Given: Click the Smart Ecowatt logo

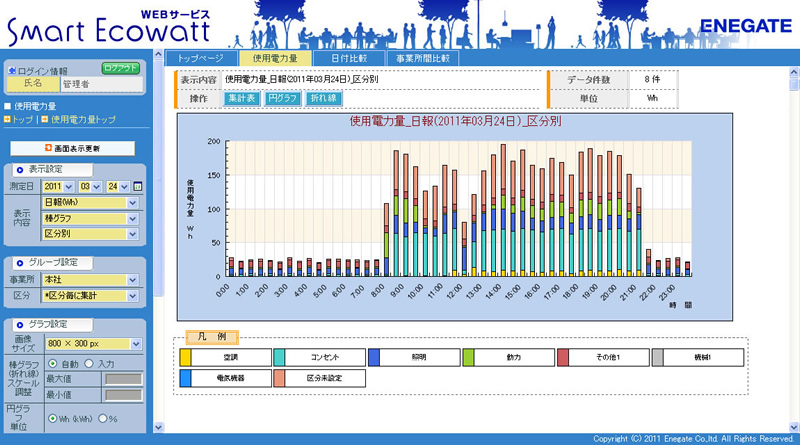Looking at the screenshot, I should point(109,28).
